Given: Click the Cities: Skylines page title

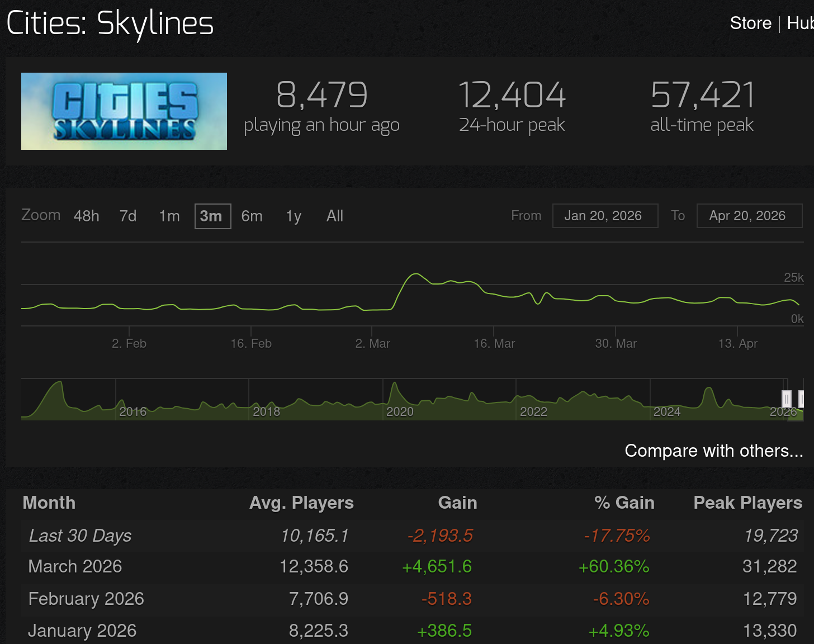Looking at the screenshot, I should 110,23.
